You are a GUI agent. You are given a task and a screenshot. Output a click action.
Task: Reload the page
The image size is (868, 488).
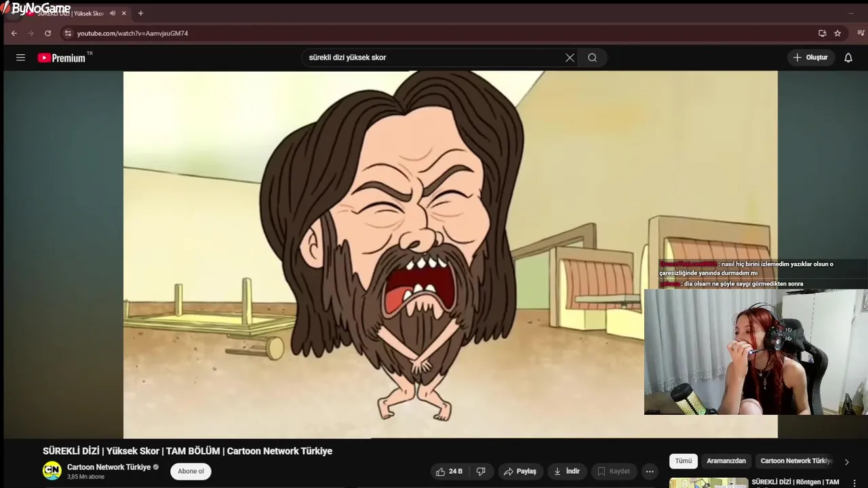point(47,33)
